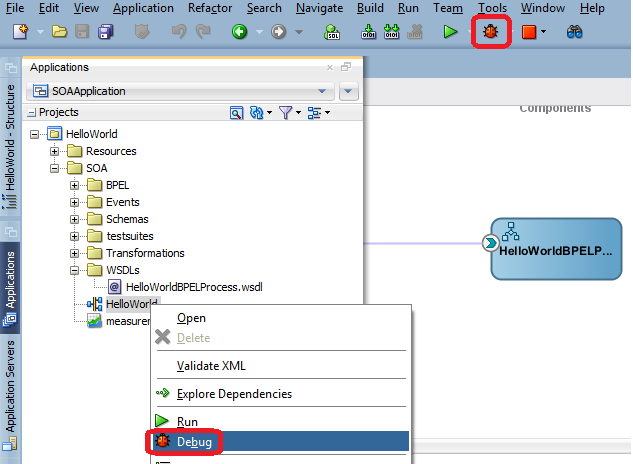Open the application menu dropdown button
Image resolution: width=633 pixels, height=464 pixels.
point(348,91)
